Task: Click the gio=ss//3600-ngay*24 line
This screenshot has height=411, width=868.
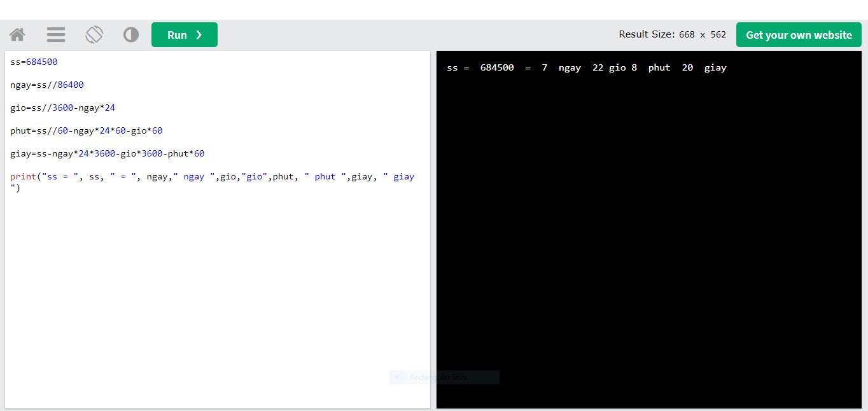Action: click(x=62, y=108)
